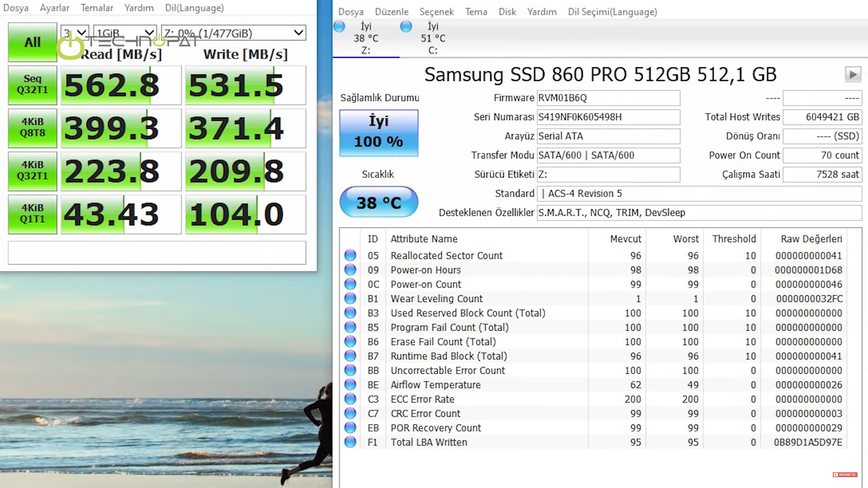Image resolution: width=868 pixels, height=488 pixels.
Task: Click status orb for Uncorrectable Error Count
Action: [350, 370]
